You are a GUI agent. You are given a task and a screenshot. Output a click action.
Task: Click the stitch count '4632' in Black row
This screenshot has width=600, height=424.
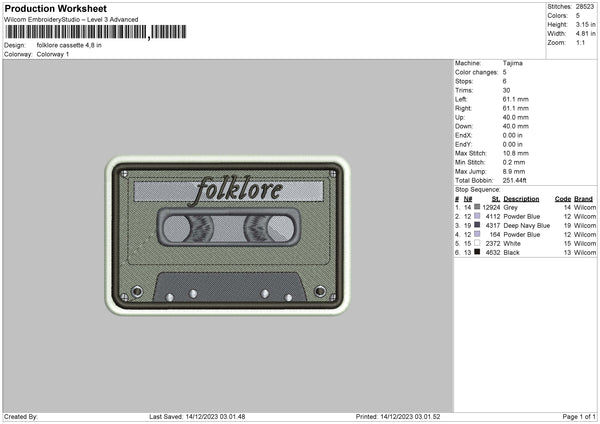tap(493, 253)
